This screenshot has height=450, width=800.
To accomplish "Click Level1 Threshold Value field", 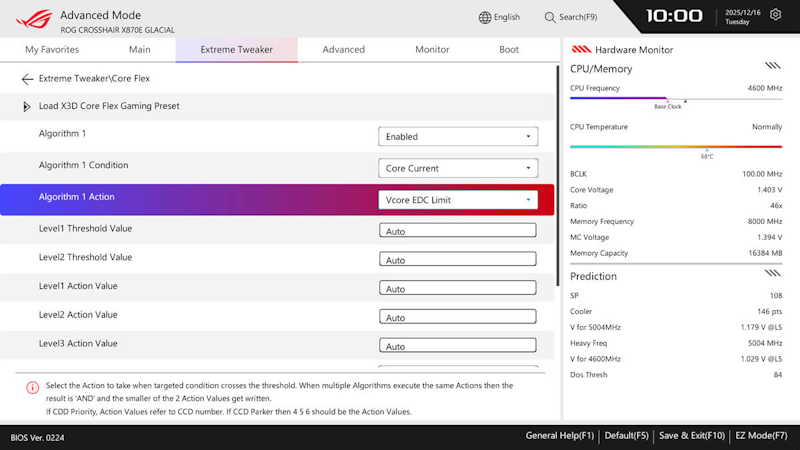I will point(458,231).
